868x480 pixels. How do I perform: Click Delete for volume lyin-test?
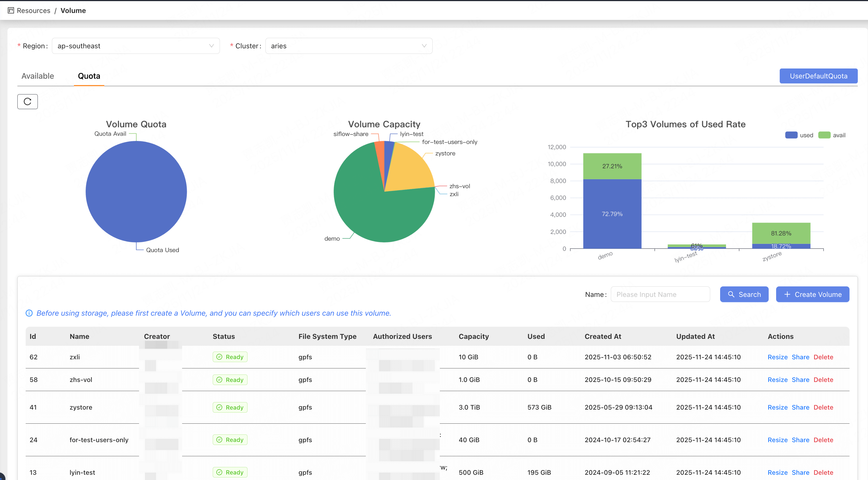click(823, 472)
